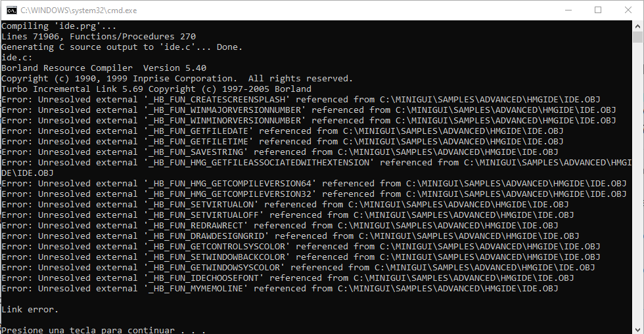Click the _HB_FUN_HMG_GETCOMPILEVERSION32 error line
Image resolution: width=644 pixels, height=334 pixels.
pyautogui.click(x=314, y=194)
